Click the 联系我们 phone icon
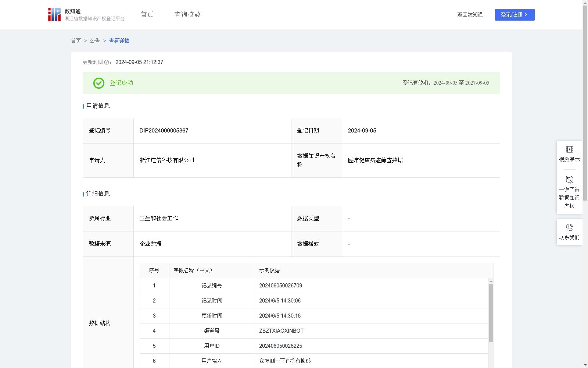 pyautogui.click(x=570, y=227)
